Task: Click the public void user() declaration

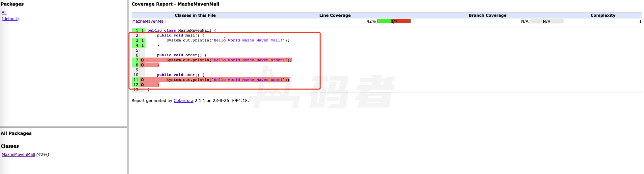Action: [x=180, y=75]
